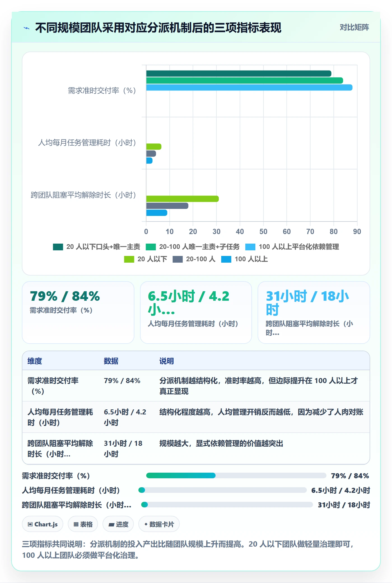The image size is (392, 583).
Task: Click the light blue bar in 需求准时交付率
Action: [x=249, y=88]
